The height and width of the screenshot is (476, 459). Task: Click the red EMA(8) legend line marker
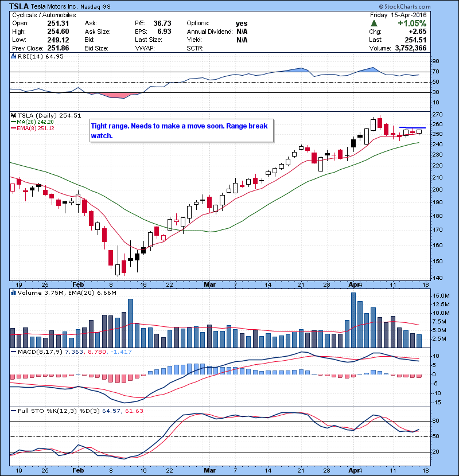coord(13,128)
